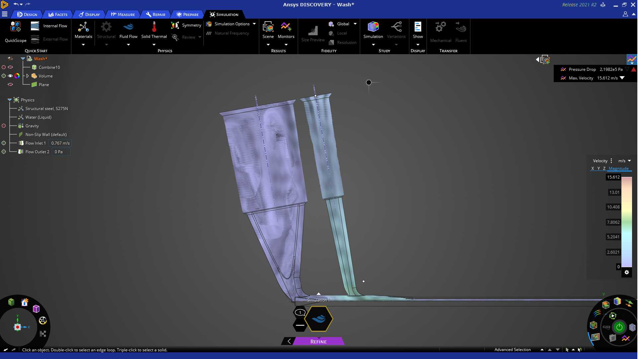644x359 pixels.
Task: Click the back chevron beside Refine
Action: point(289,341)
